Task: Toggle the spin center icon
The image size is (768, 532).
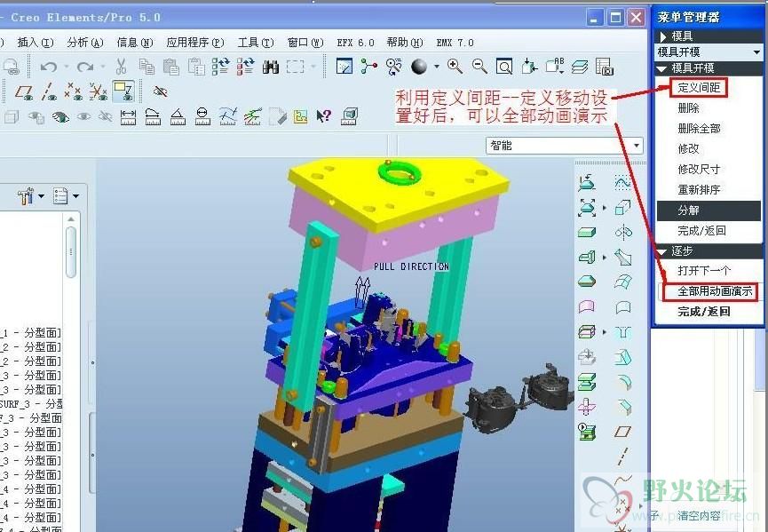Action: (368, 66)
